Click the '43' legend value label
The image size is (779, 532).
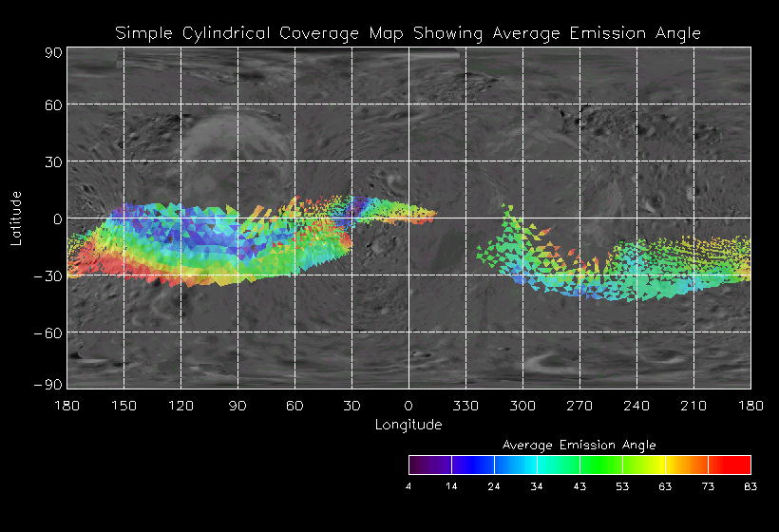(x=579, y=486)
